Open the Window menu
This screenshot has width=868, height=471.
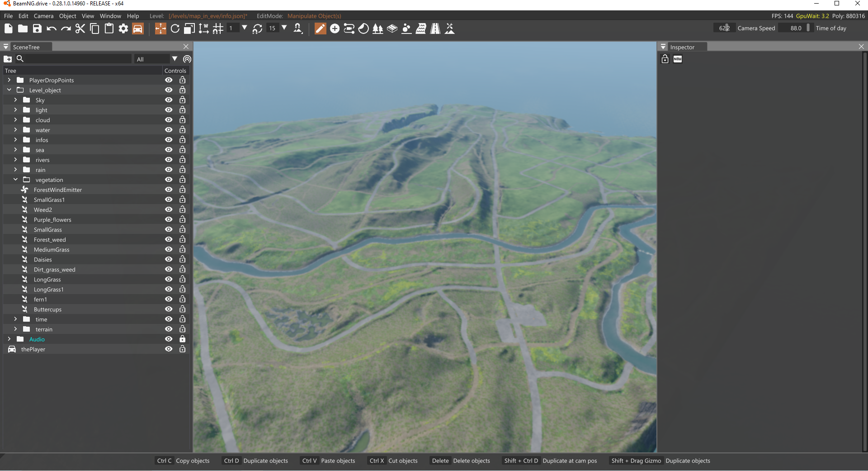(x=110, y=16)
